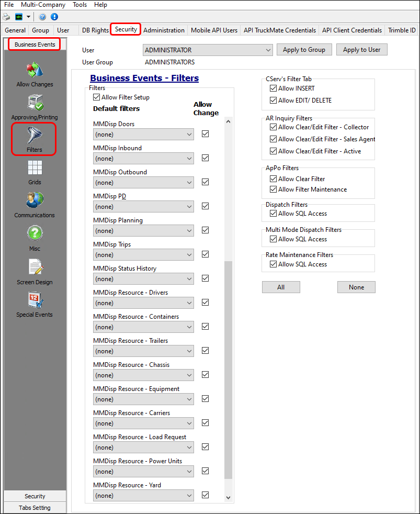Click the None button on the right panel
420x514 pixels.
tap(356, 287)
